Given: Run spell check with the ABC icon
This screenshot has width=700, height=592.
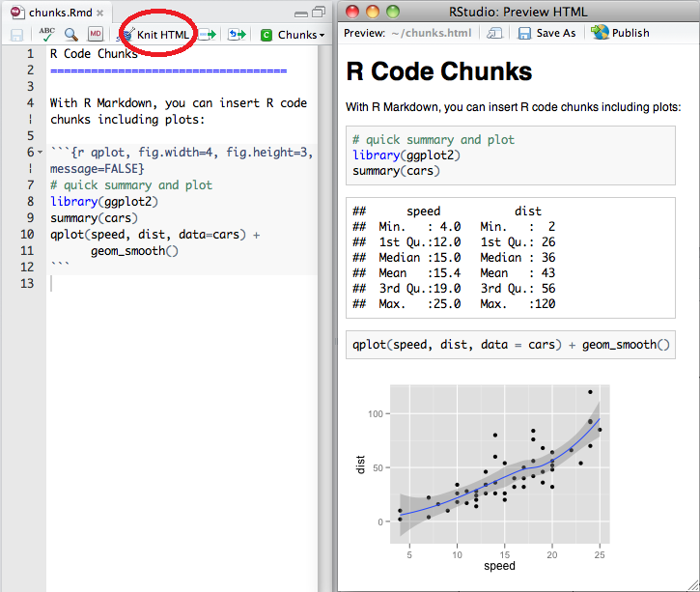Looking at the screenshot, I should pyautogui.click(x=46, y=34).
